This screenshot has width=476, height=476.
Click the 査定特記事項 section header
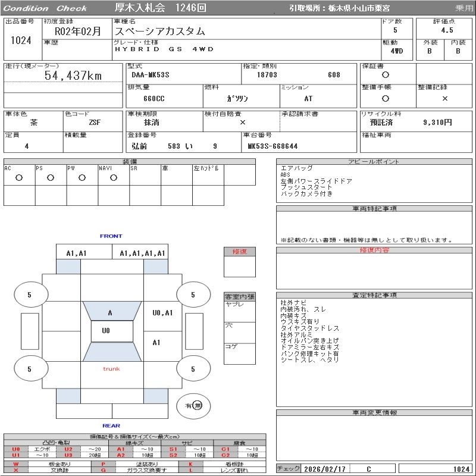coord(375,295)
